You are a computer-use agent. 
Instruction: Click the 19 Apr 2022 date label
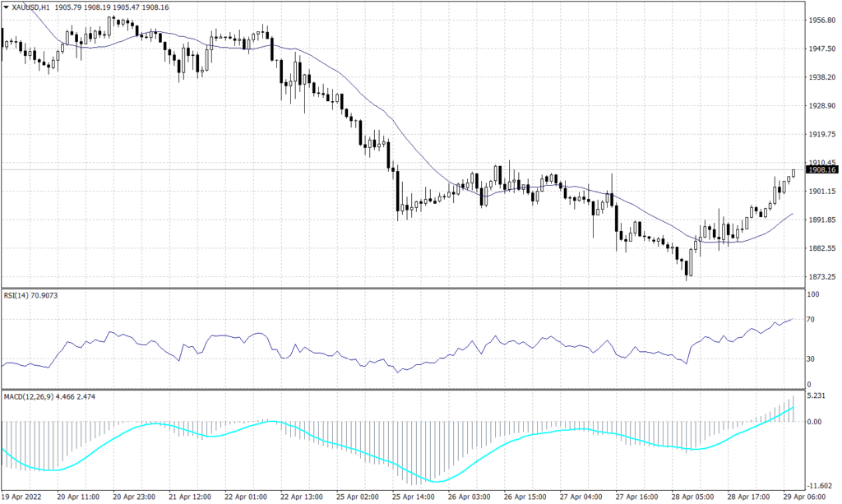(x=22, y=497)
